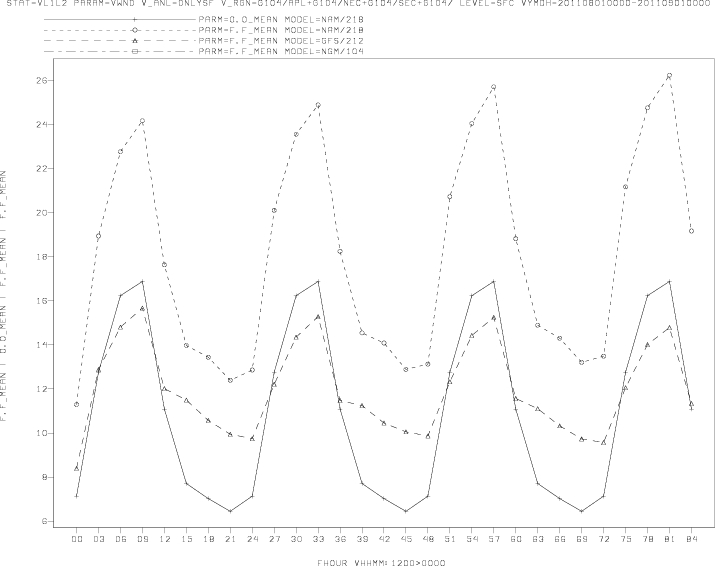Image resolution: width=715 pixels, height=566 pixels.
Task: Click the x-axis title FHOUR VHHMM
Action: [x=381, y=562]
